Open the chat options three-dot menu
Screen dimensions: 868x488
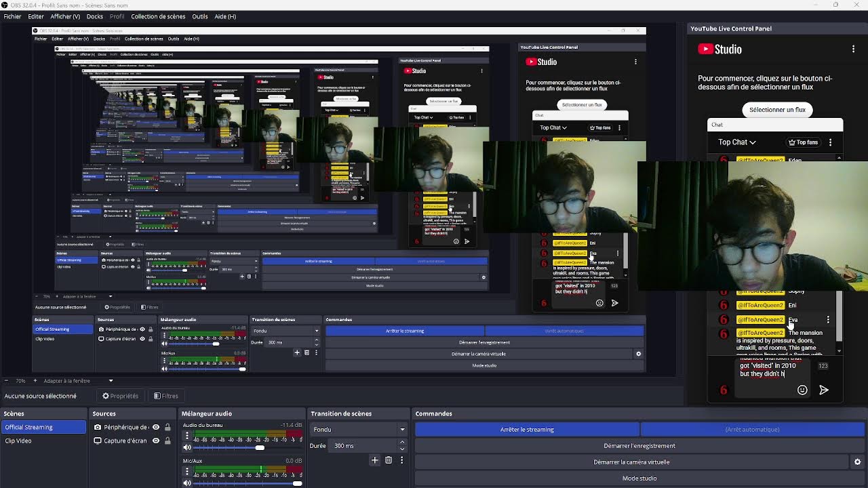(x=830, y=142)
